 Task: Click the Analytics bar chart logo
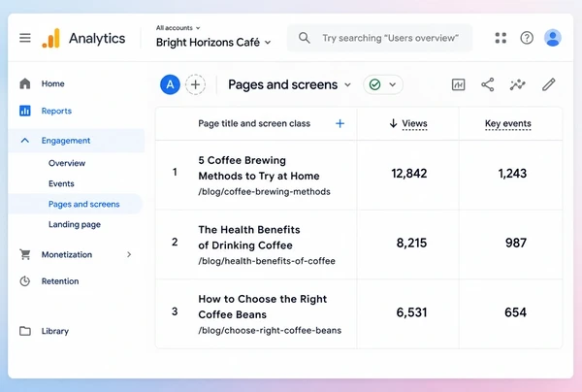coord(50,38)
